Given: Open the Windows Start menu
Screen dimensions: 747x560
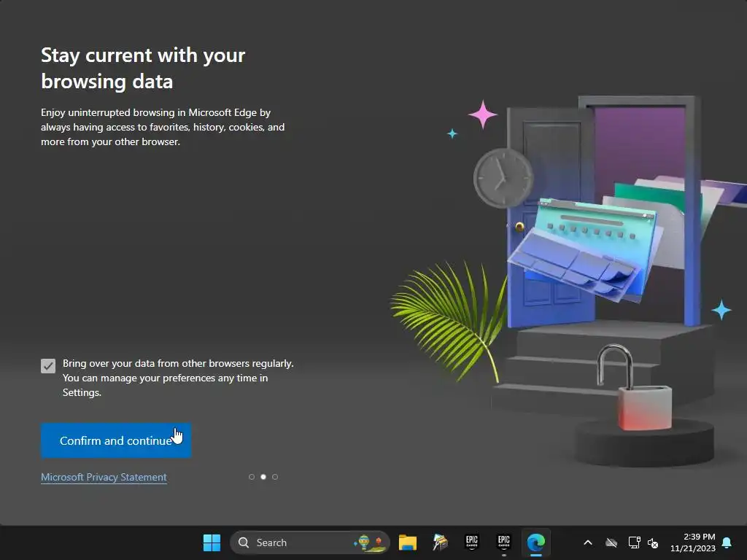Looking at the screenshot, I should pos(212,542).
